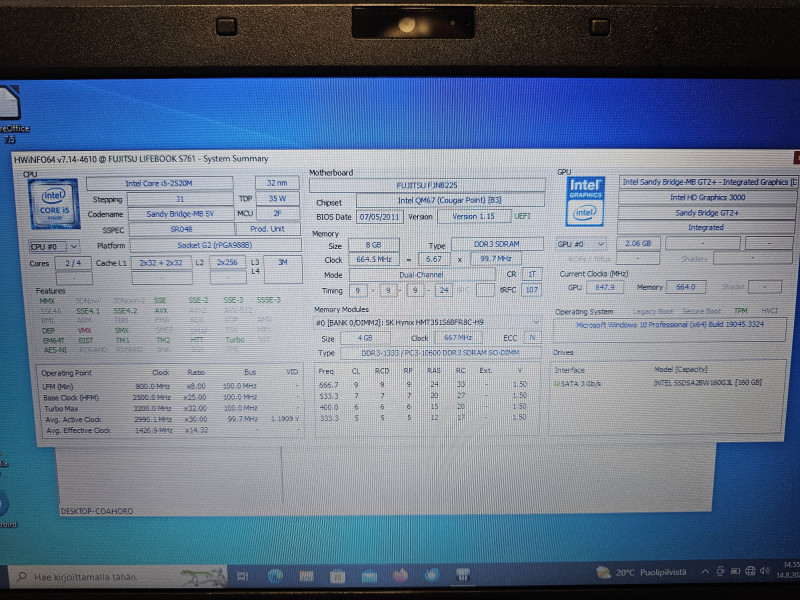Click the Sandy Bridge GT2+ GPU codename field
The height and width of the screenshot is (600, 800).
pyautogui.click(x=707, y=213)
